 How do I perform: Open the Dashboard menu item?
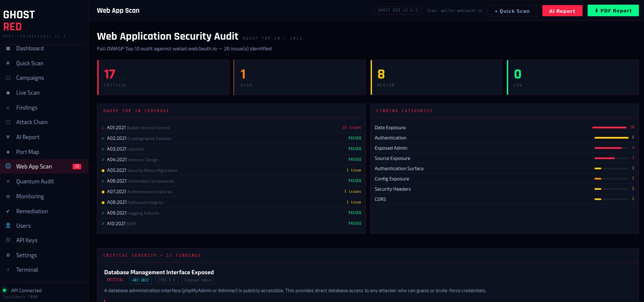[x=44, y=49]
